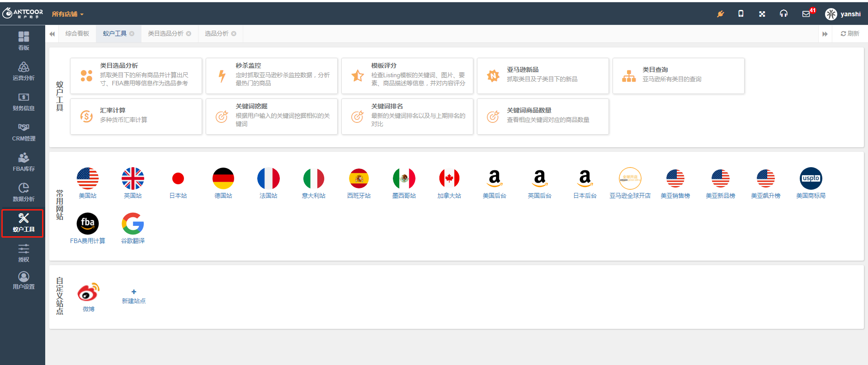Open CRM管理 in the sidebar
Screen dimensions: 868x365
click(24, 131)
